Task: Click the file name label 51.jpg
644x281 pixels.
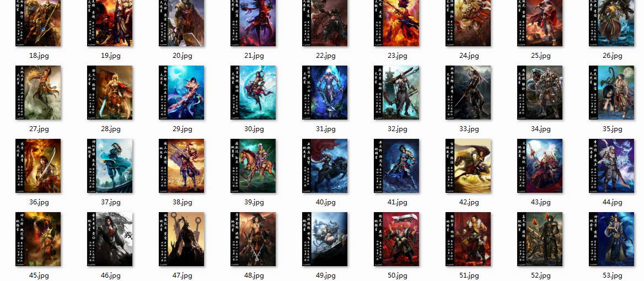Action: pyautogui.click(x=469, y=275)
